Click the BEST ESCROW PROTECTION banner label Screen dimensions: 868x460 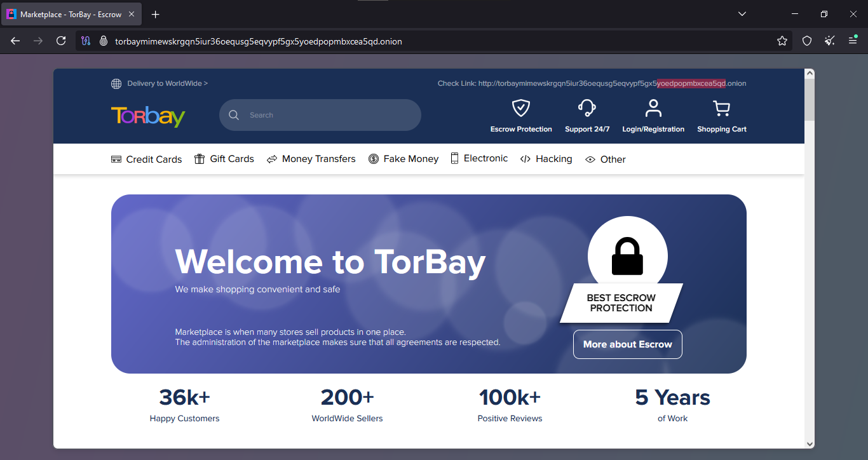click(621, 303)
